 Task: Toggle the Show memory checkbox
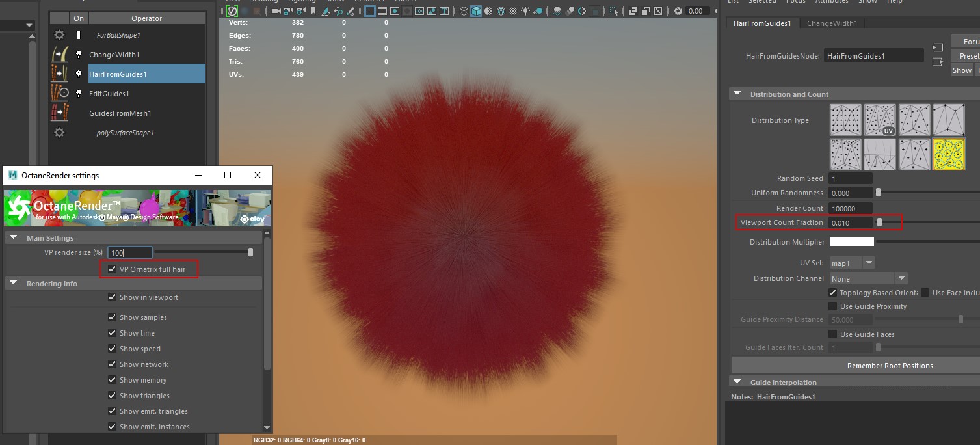click(x=113, y=380)
